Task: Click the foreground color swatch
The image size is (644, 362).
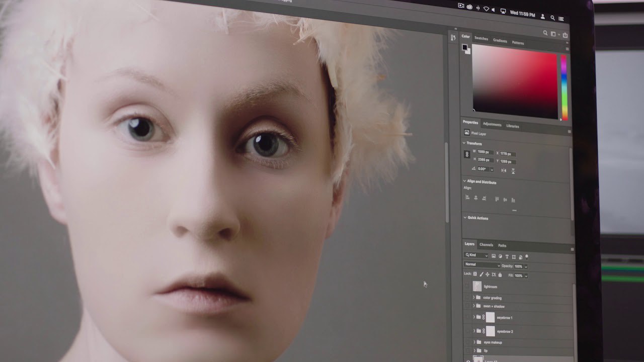Action: 465,47
